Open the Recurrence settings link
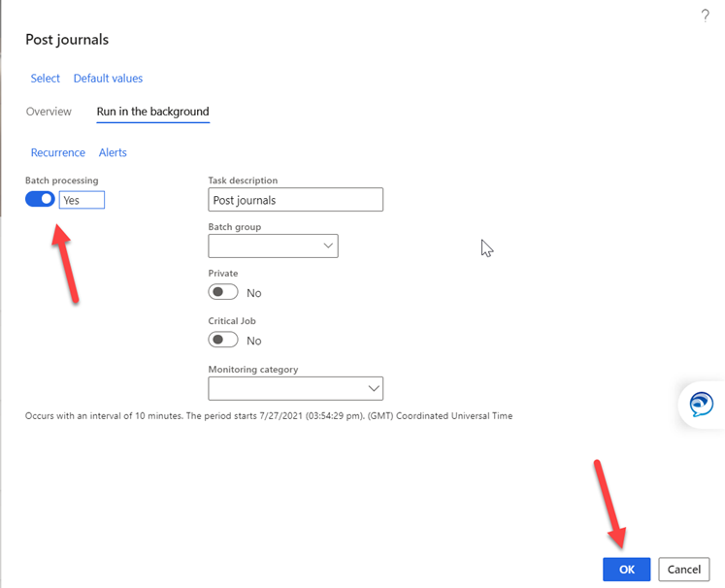Screen dimensions: 725x588 pos(58,152)
